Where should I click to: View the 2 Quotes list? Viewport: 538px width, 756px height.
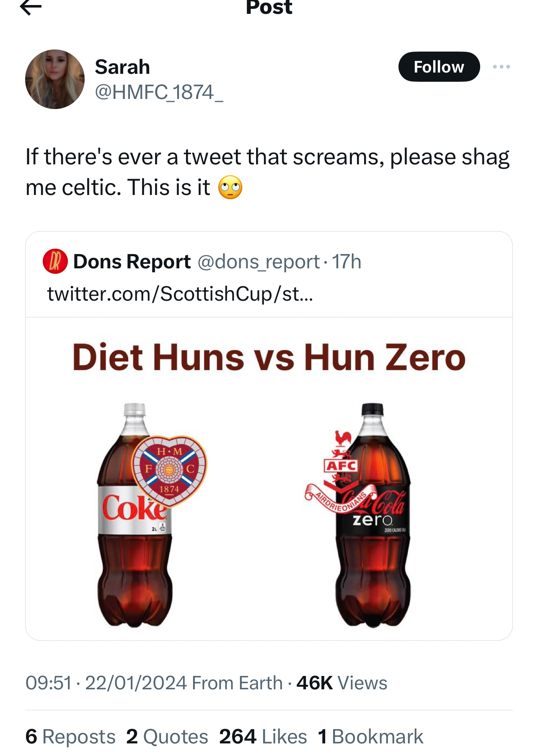coord(167,737)
